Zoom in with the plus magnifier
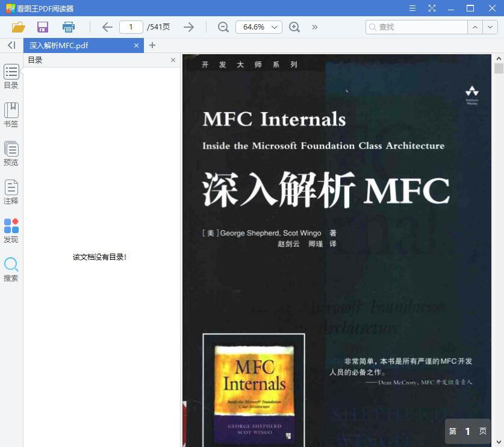Screen dimensions: 504x447 294,27
